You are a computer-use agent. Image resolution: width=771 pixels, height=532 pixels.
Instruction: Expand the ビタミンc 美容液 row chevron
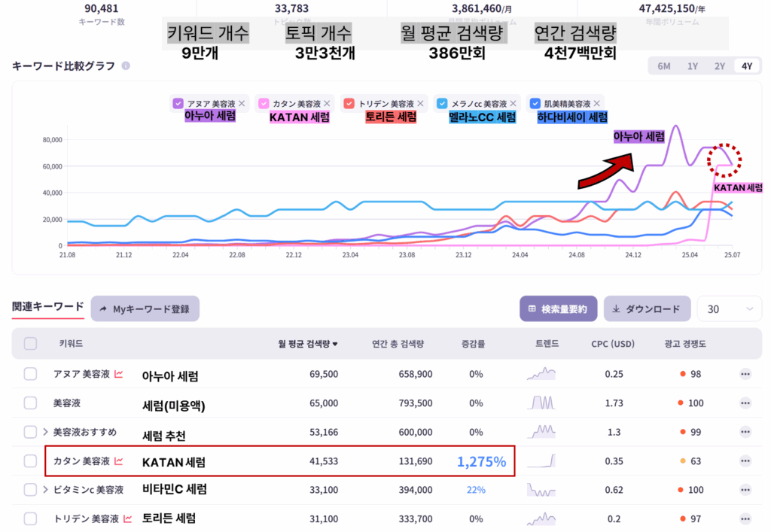45,490
